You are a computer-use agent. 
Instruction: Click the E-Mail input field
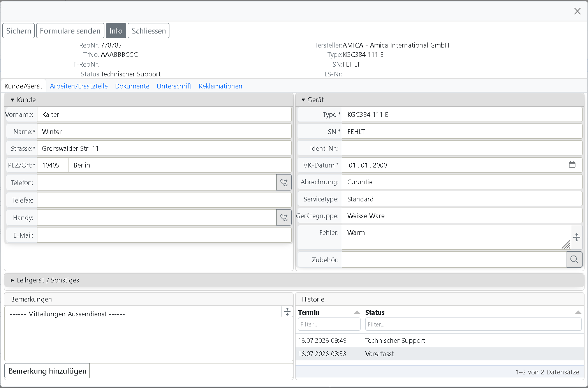(x=164, y=235)
